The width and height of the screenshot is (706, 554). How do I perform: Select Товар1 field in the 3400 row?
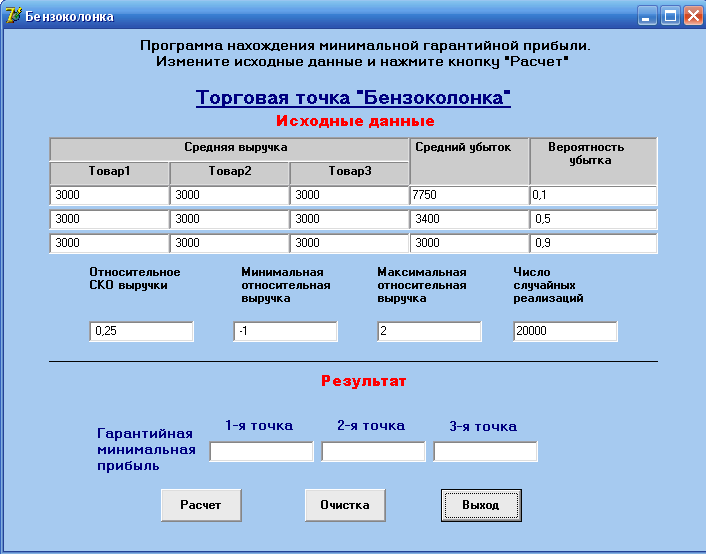pos(109,219)
